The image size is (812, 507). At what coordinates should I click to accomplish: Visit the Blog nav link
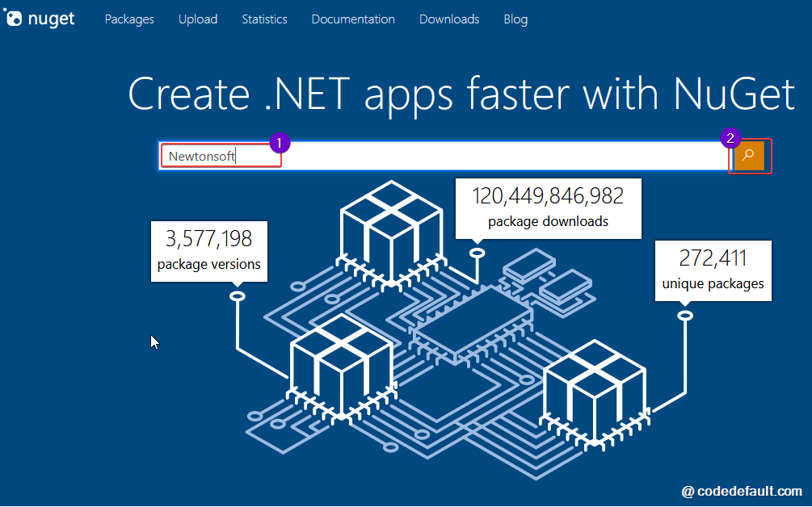(515, 19)
